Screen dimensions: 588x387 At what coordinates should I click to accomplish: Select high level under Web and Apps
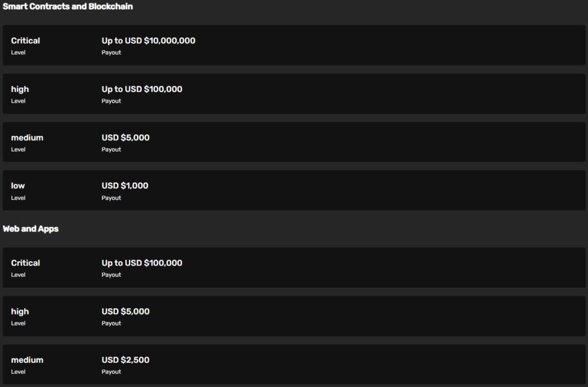tap(20, 312)
